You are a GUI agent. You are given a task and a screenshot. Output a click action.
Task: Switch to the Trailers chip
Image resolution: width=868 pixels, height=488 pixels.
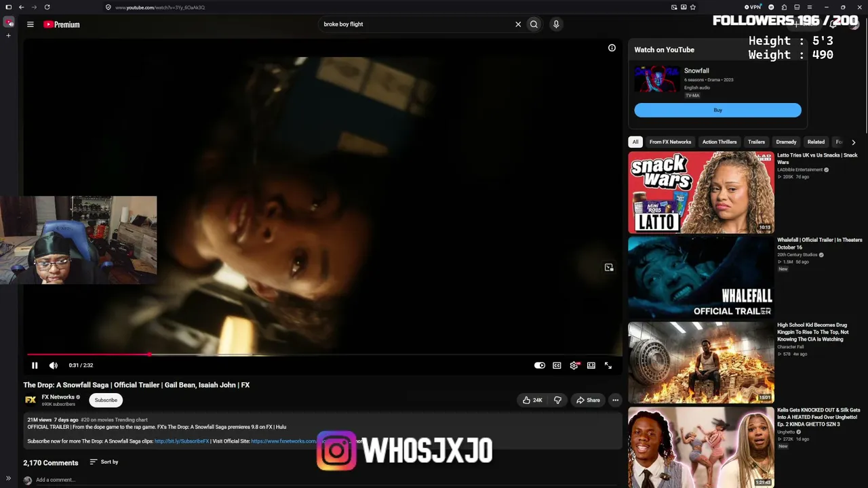[x=756, y=142]
